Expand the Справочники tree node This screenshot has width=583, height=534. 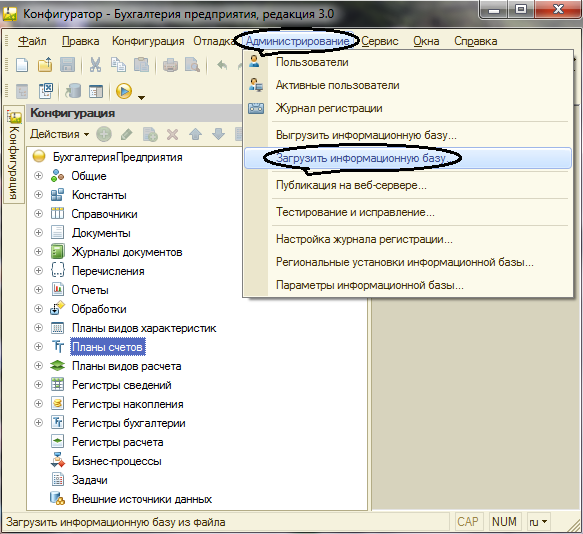click(x=38, y=214)
